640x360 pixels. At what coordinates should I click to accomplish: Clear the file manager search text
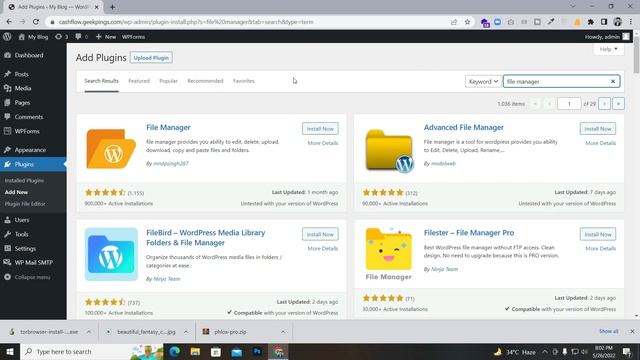(x=613, y=82)
